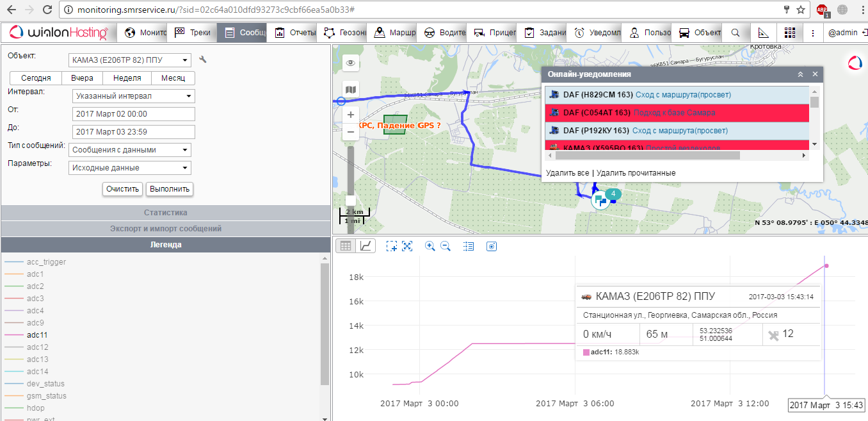The image size is (868, 421).
Task: Select the Неделя interval tab
Action: pos(127,78)
